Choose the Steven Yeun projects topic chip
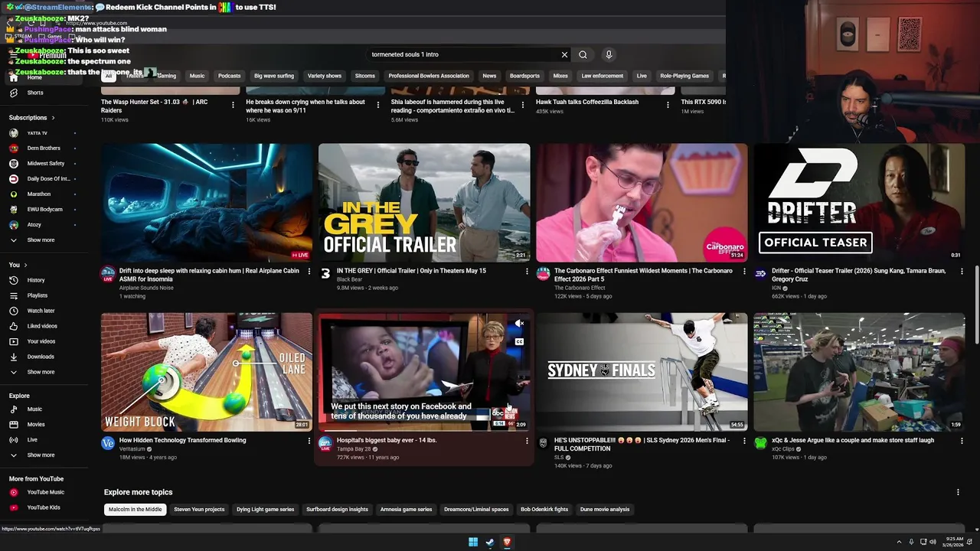Viewport: 980px width, 551px height. pos(199,510)
